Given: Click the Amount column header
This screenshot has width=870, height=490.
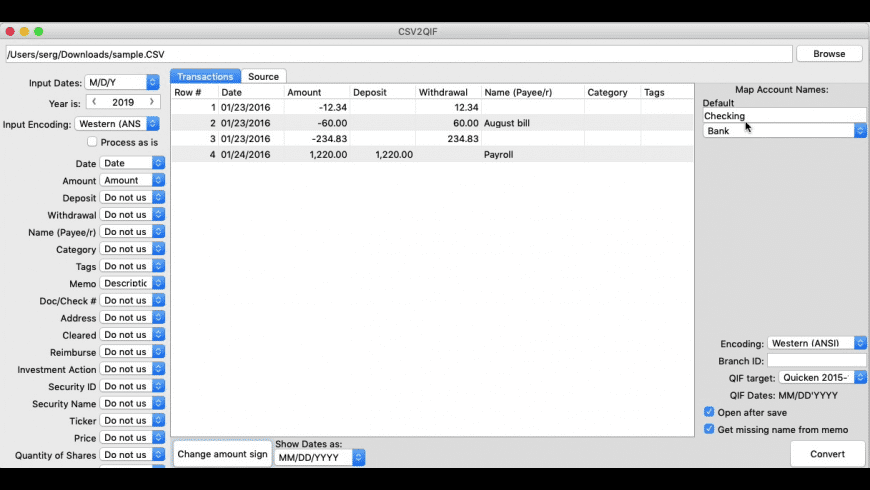Looking at the screenshot, I should pos(317,92).
